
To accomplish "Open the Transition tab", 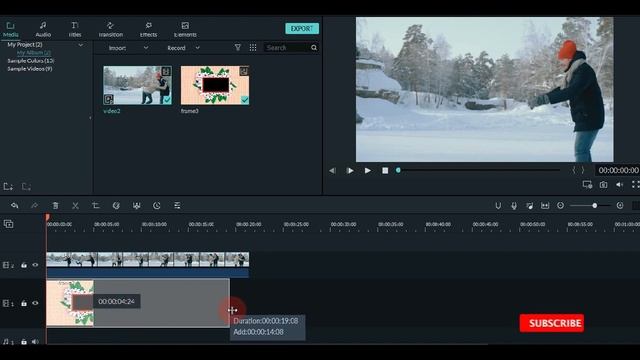I will tap(111, 29).
